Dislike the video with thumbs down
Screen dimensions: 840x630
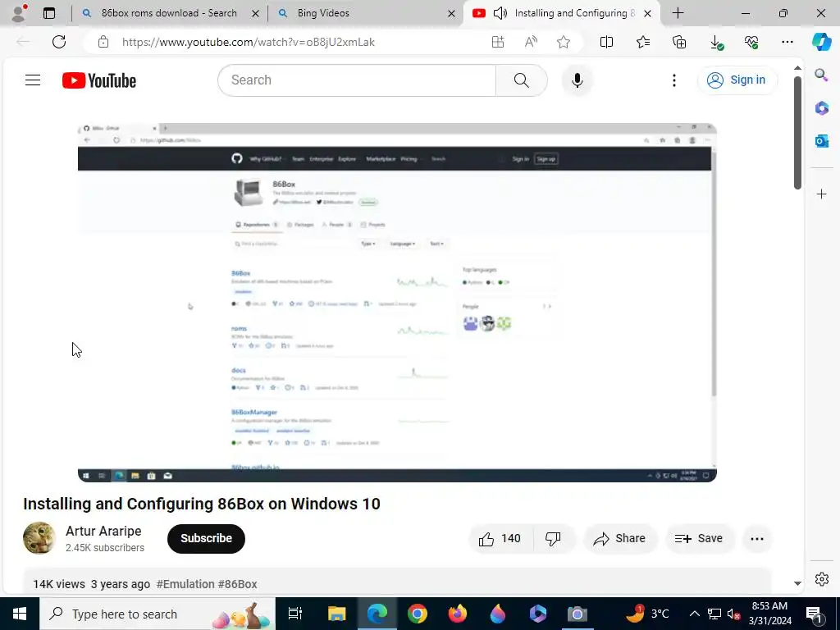[553, 538]
